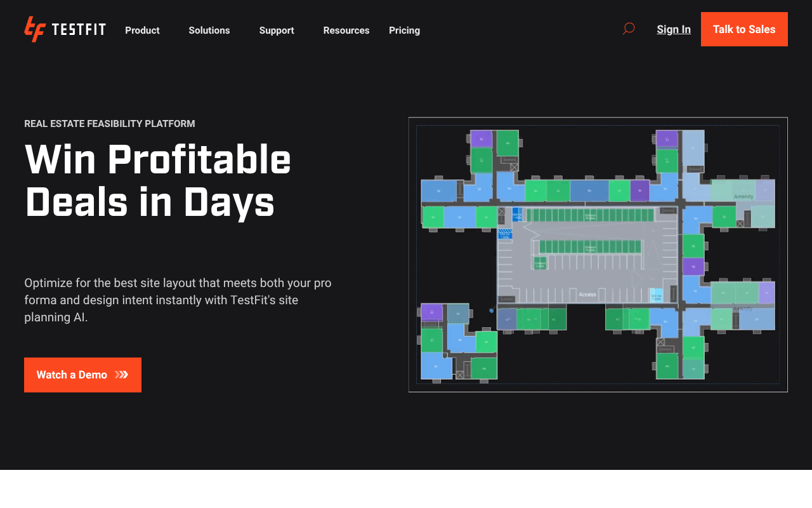Select a purple unit in the top-left wing
The width and height of the screenshot is (812, 508).
pyautogui.click(x=480, y=138)
